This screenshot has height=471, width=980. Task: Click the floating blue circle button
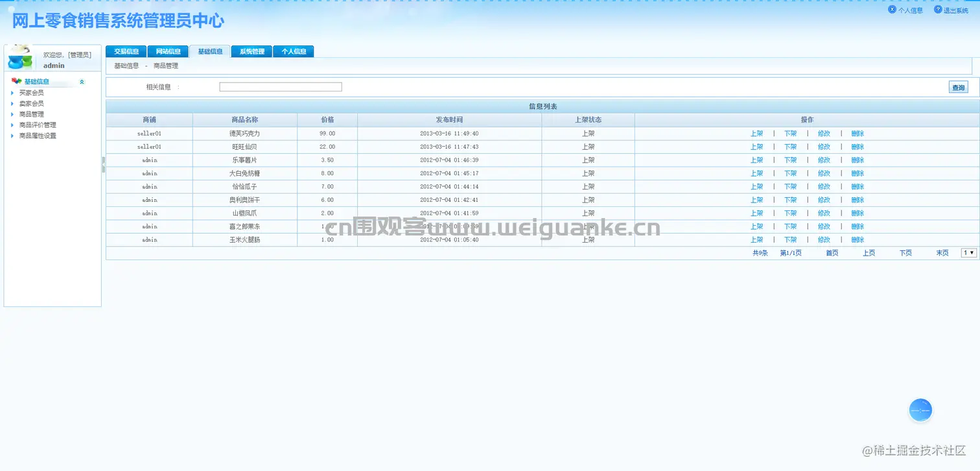920,410
